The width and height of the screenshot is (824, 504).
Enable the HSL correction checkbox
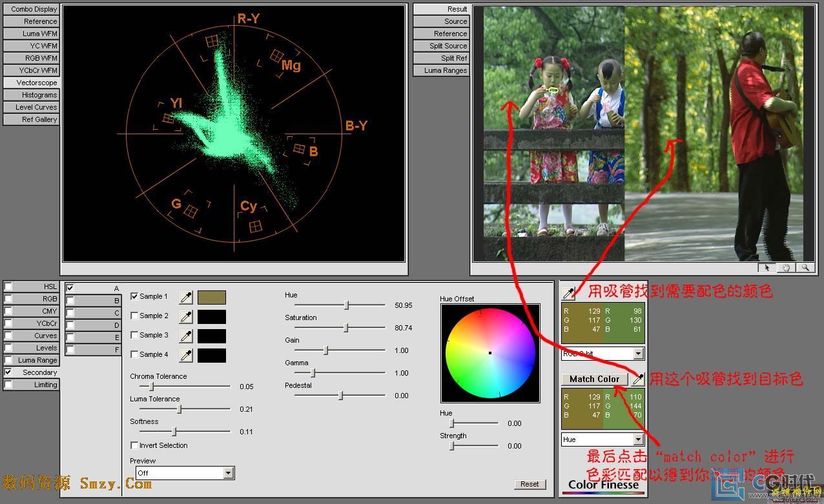click(x=8, y=287)
